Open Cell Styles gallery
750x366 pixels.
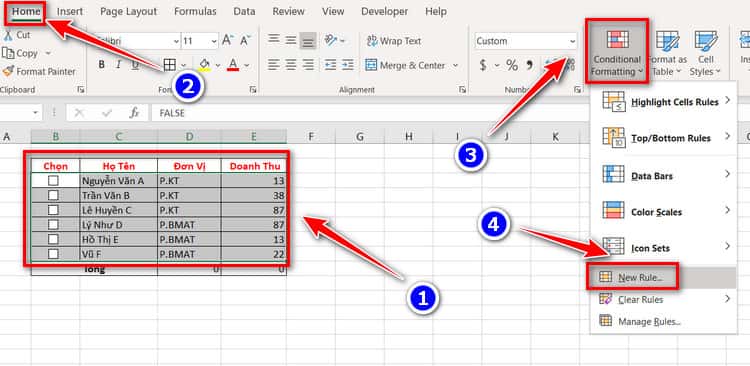click(x=705, y=53)
